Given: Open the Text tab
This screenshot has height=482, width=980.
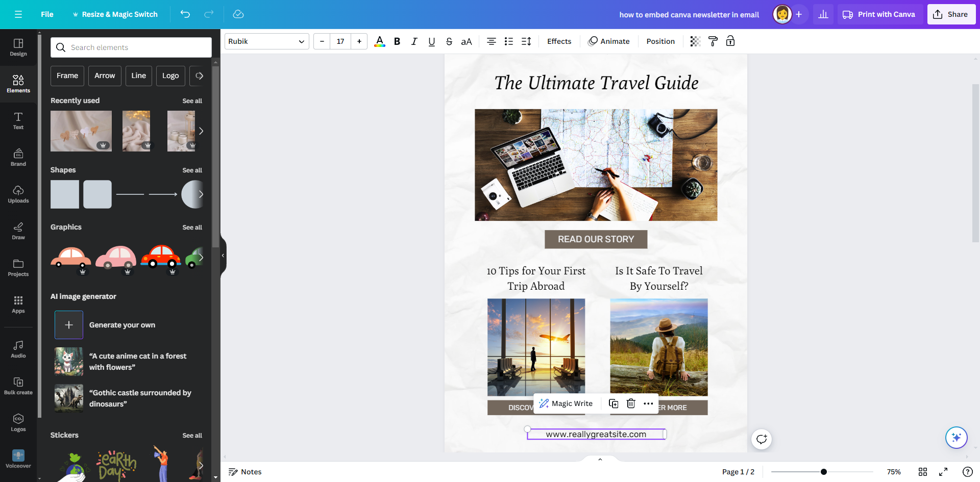Looking at the screenshot, I should pyautogui.click(x=18, y=121).
